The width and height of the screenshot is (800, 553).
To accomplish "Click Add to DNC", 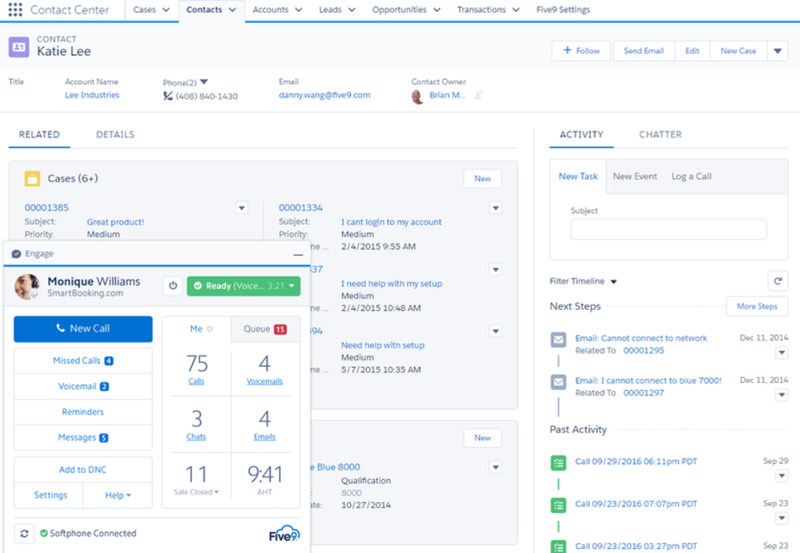I will click(x=83, y=470).
